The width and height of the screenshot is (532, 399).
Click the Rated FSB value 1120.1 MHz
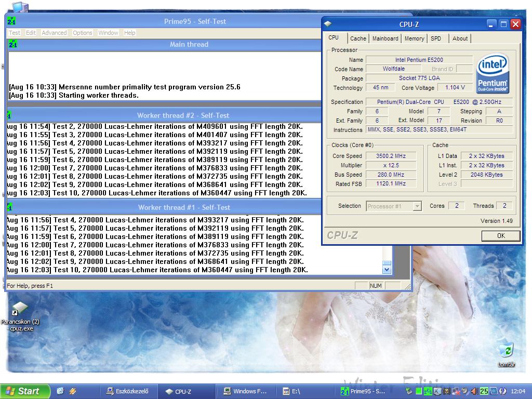[391, 183]
